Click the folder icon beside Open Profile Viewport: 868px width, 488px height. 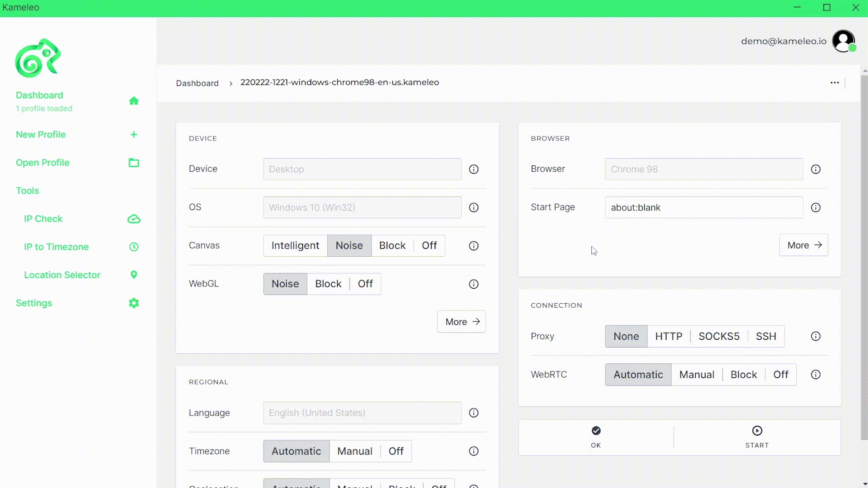[134, 162]
